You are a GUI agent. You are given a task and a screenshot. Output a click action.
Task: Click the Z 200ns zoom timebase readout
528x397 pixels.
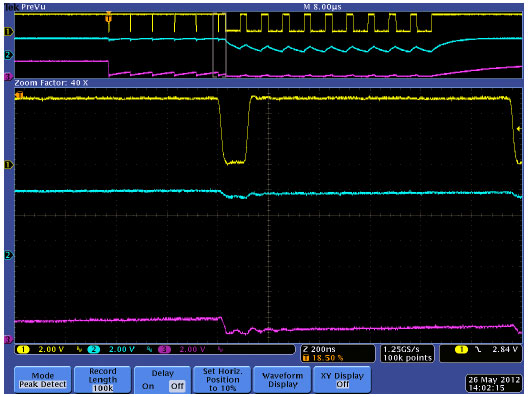click(x=338, y=353)
